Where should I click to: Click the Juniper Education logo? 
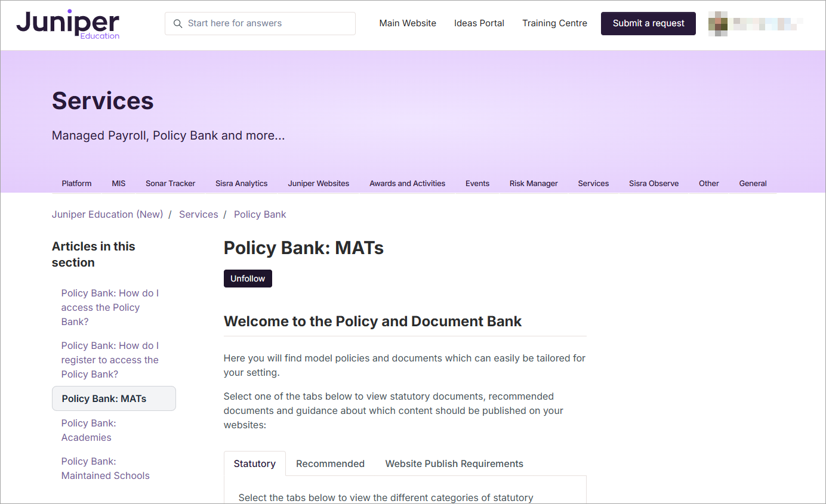68,24
